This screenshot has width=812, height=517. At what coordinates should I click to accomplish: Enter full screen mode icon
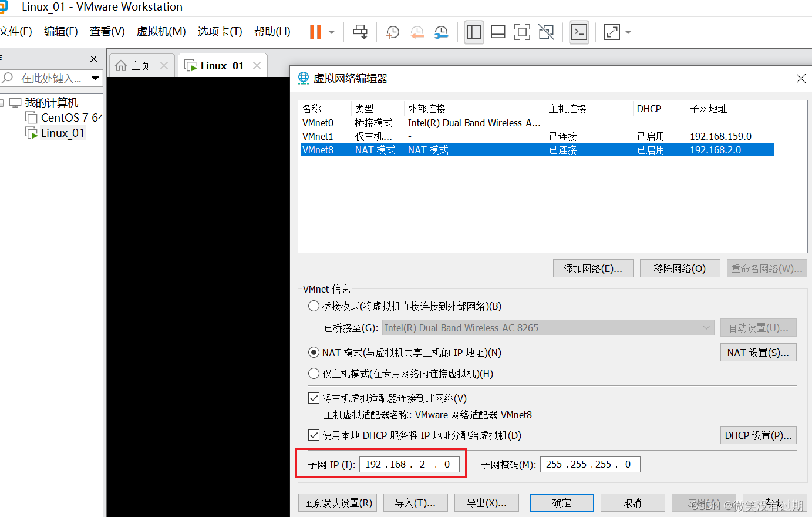[522, 32]
